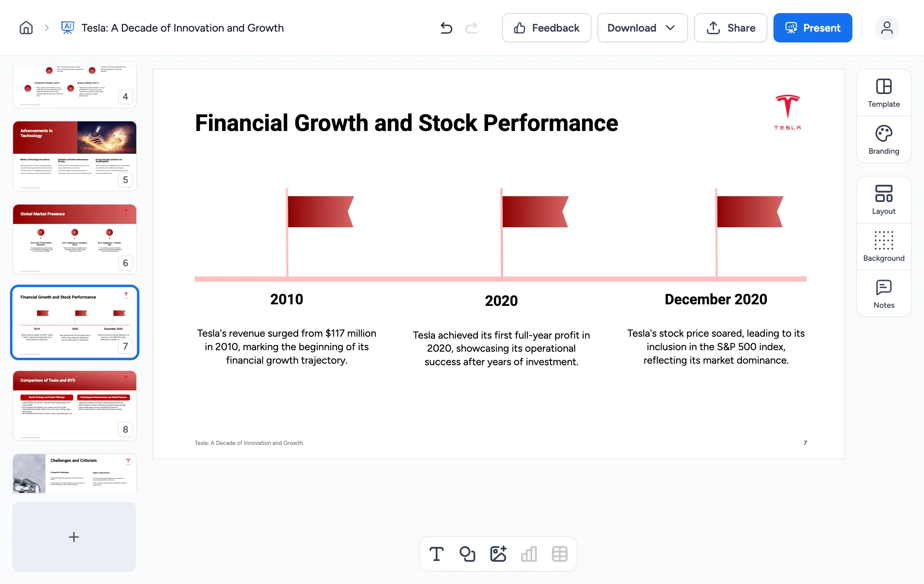The image size is (924, 584).
Task: Go to the home icon
Action: tap(26, 28)
